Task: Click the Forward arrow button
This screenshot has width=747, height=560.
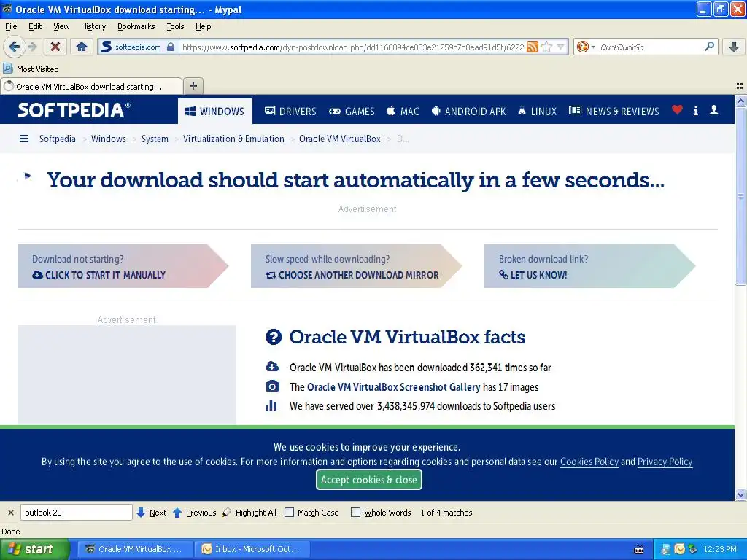Action: [x=32, y=47]
